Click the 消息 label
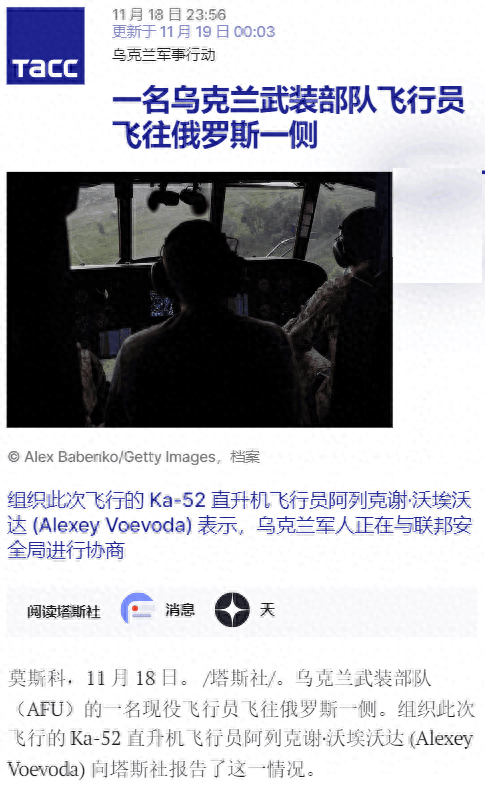The image size is (485, 803). click(180, 609)
